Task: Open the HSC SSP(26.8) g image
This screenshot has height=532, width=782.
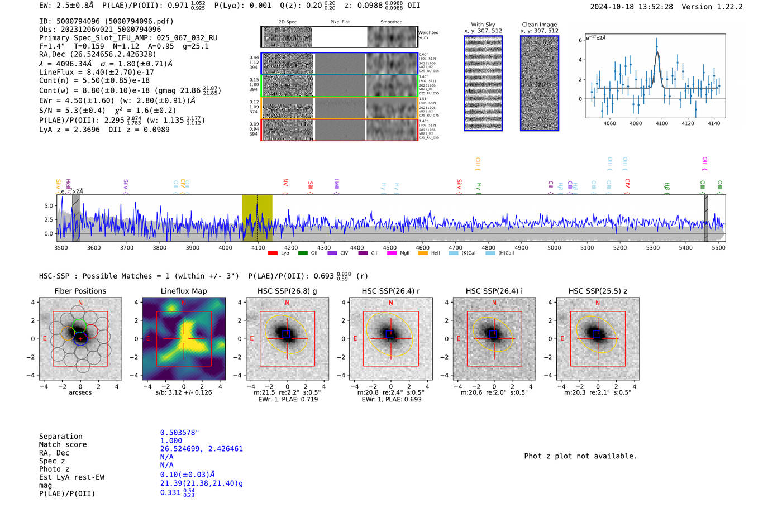Action: [x=287, y=339]
